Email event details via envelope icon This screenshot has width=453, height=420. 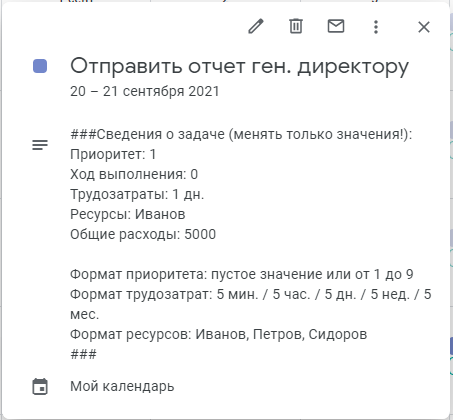(x=336, y=26)
